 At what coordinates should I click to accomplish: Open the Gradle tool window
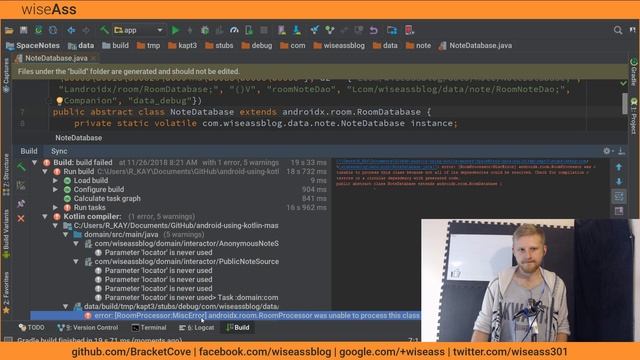tap(633, 72)
